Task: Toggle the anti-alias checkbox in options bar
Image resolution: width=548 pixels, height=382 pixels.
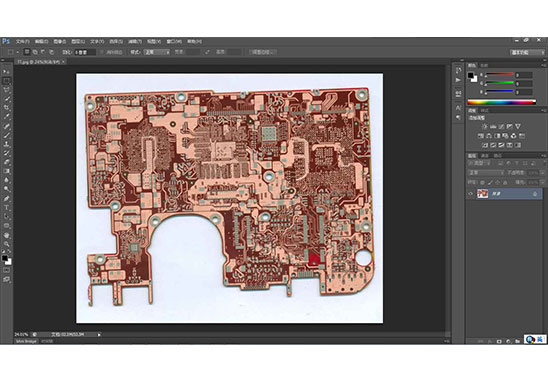Action: tap(102, 52)
